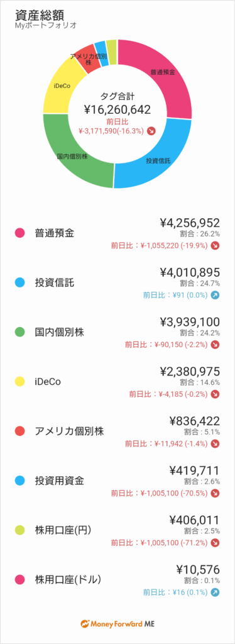Click the down-arrow icon for アメリカ個別株
The width and height of the screenshot is (235, 644).
tap(216, 443)
